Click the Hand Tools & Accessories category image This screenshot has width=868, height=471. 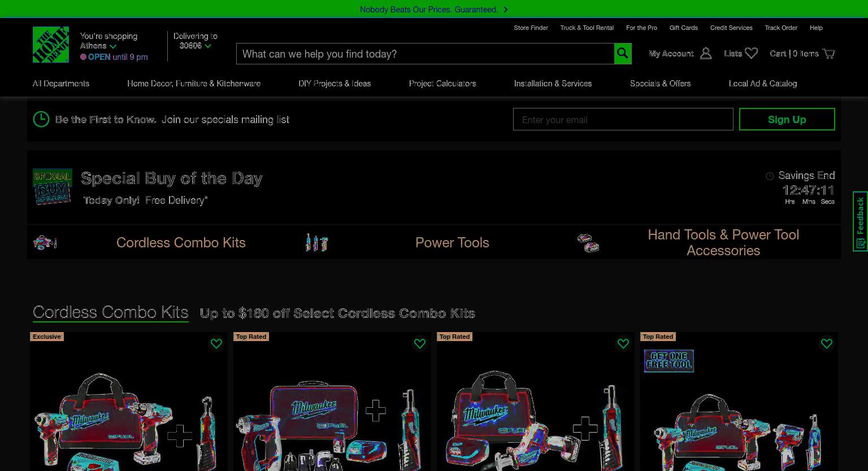pyautogui.click(x=588, y=243)
